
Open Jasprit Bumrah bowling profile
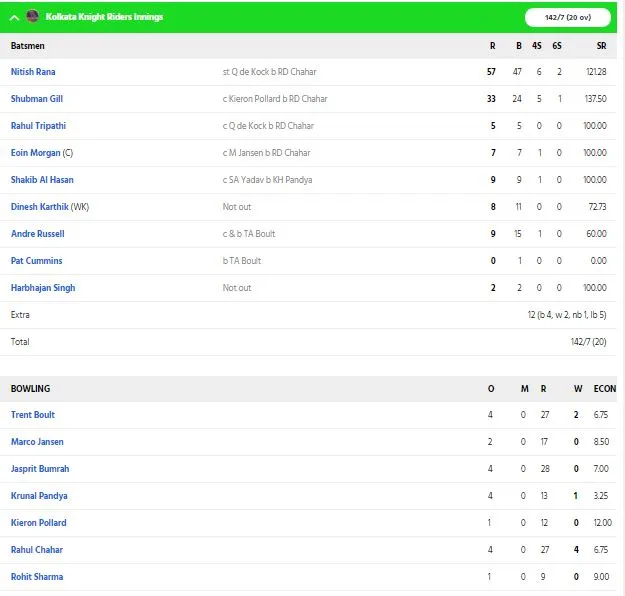tap(40, 469)
